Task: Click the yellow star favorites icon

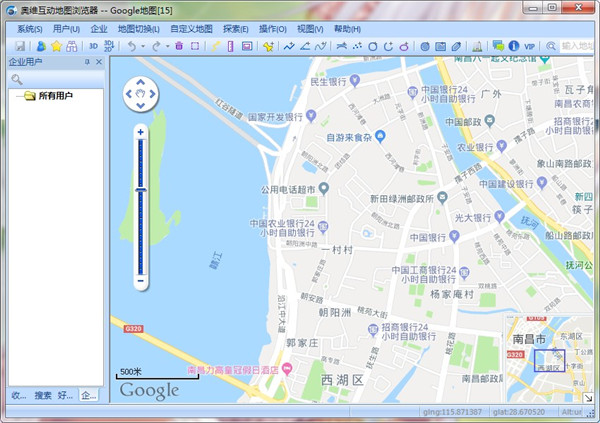Action: 56,46
